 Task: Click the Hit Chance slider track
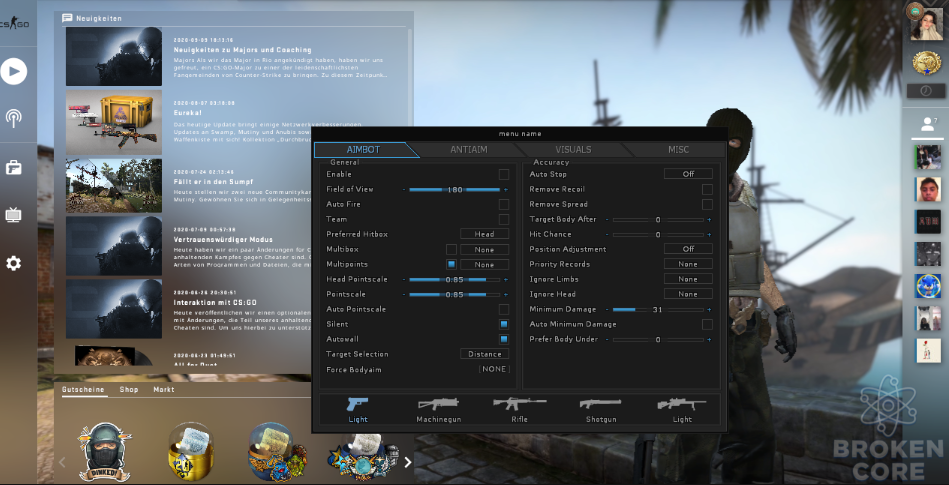point(658,234)
